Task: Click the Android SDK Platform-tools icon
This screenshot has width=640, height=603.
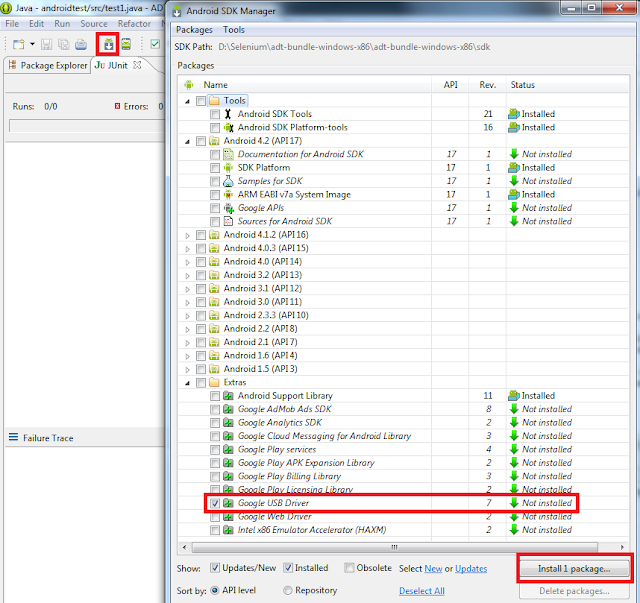Action: (228, 127)
